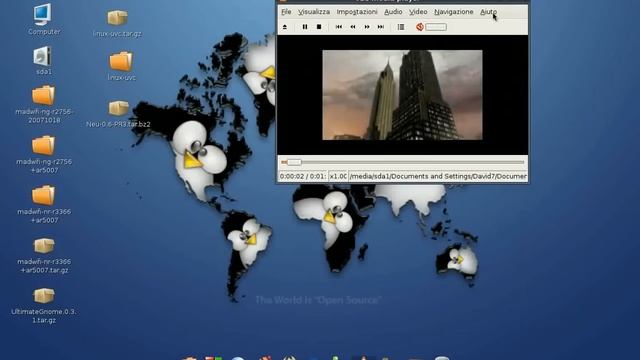Click the /media/sda1 file path in status bar

coord(438,176)
